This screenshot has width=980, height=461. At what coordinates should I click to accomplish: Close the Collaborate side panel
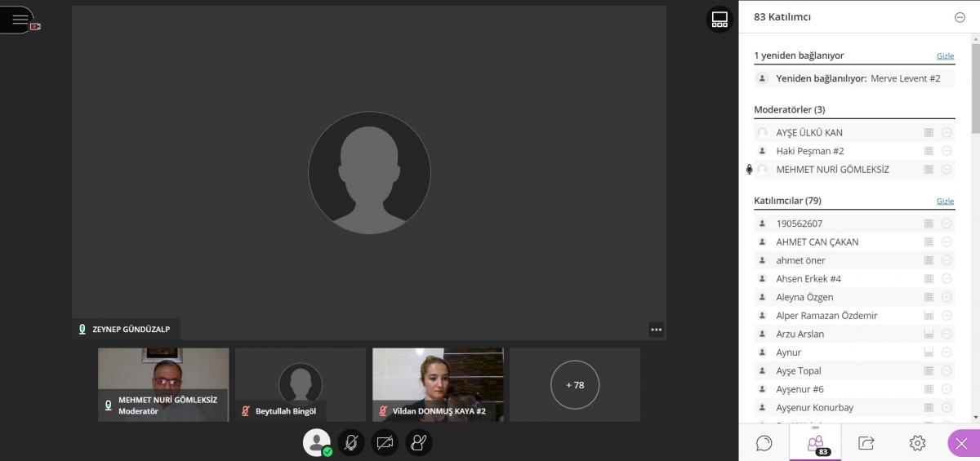tap(961, 443)
